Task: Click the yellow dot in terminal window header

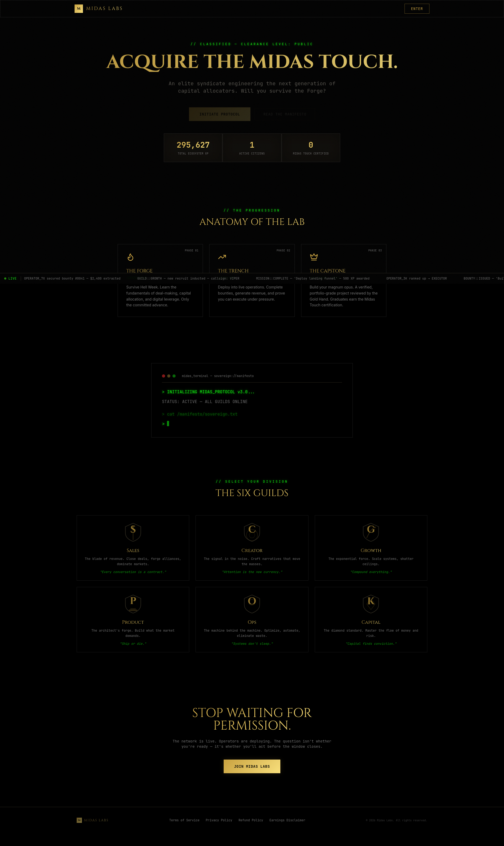Action: [x=169, y=376]
